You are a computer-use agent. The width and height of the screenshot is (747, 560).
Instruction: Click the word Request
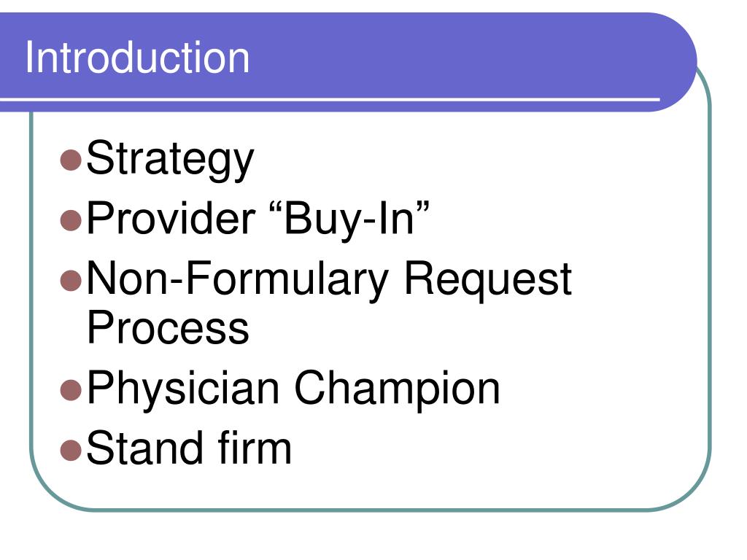click(x=488, y=281)
